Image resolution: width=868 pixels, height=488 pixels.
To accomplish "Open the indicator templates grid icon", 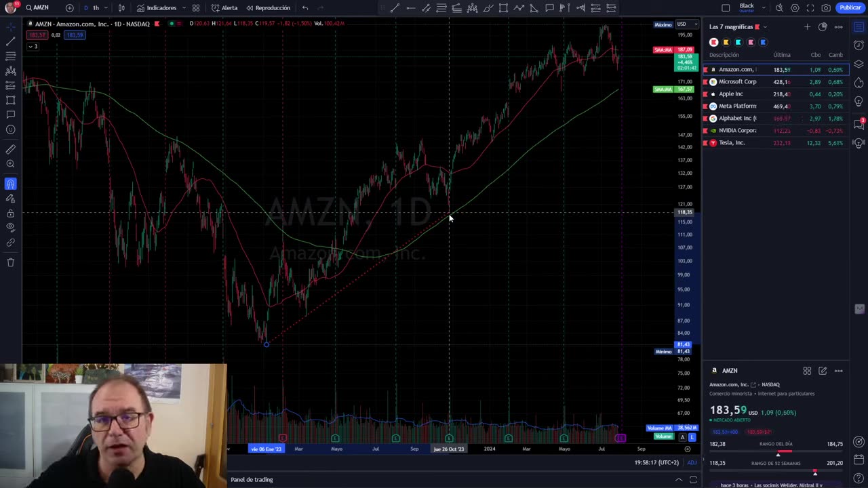I will tap(196, 7).
